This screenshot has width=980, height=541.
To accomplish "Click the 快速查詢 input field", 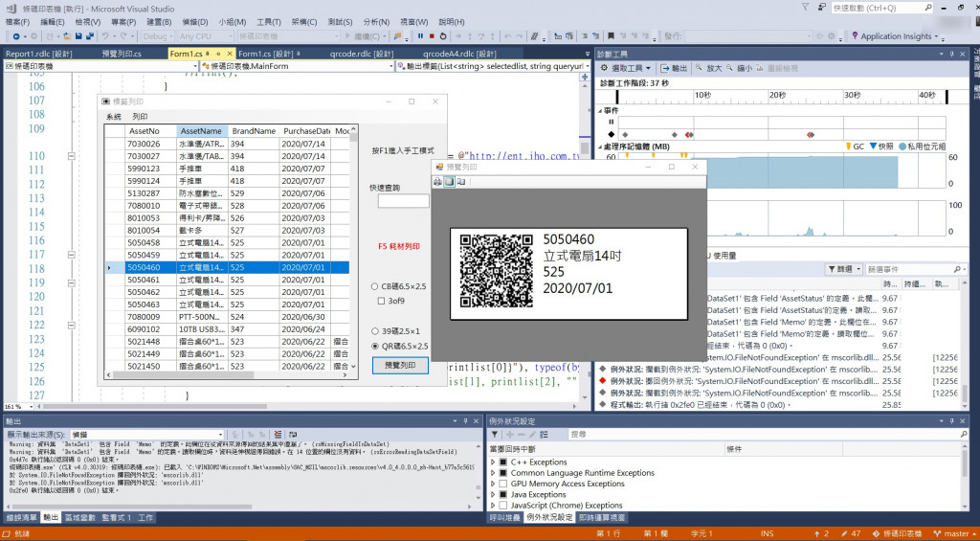I will tap(403, 201).
